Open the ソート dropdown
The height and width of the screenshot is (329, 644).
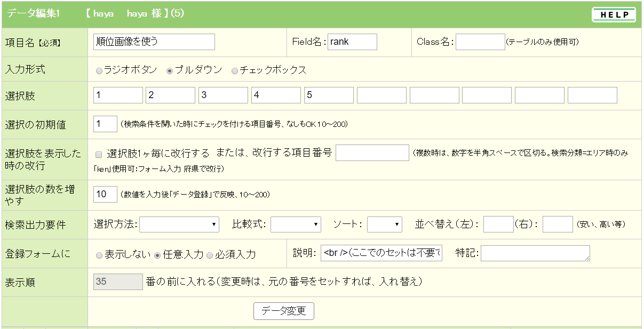(384, 224)
